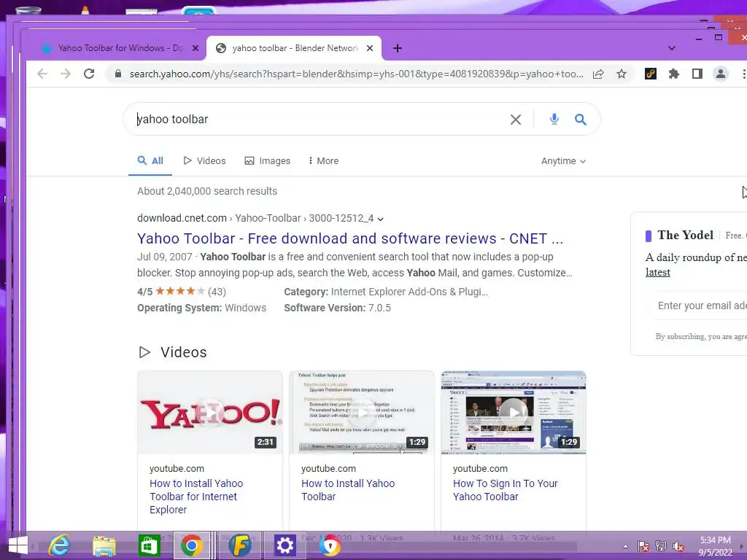This screenshot has width=747, height=560.
Task: Select the Chrome taskbar icon
Action: pos(192,545)
